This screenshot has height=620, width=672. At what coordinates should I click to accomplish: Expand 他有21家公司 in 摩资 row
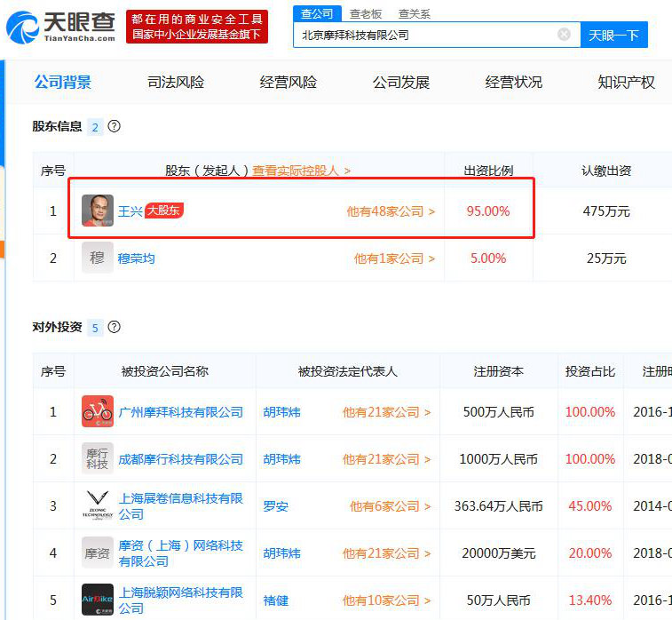point(386,553)
